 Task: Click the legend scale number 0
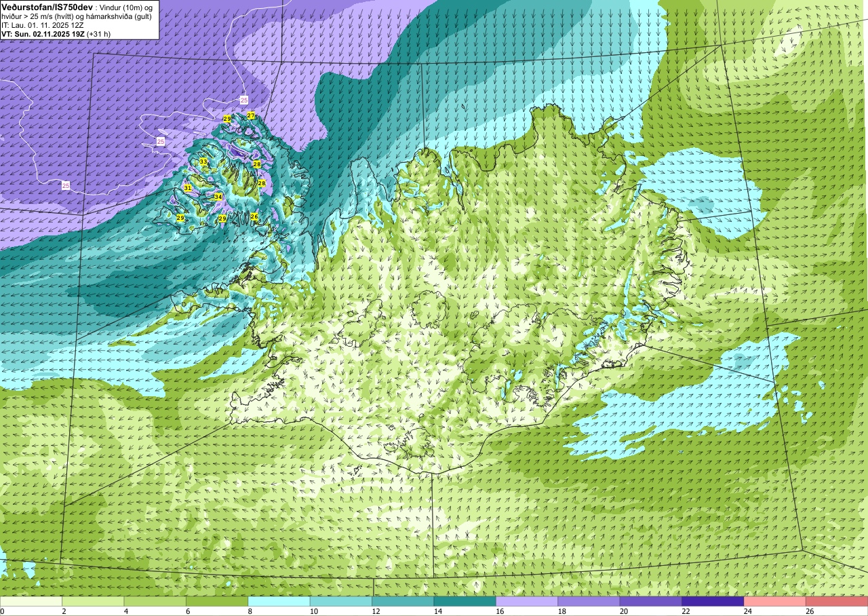point(2,611)
